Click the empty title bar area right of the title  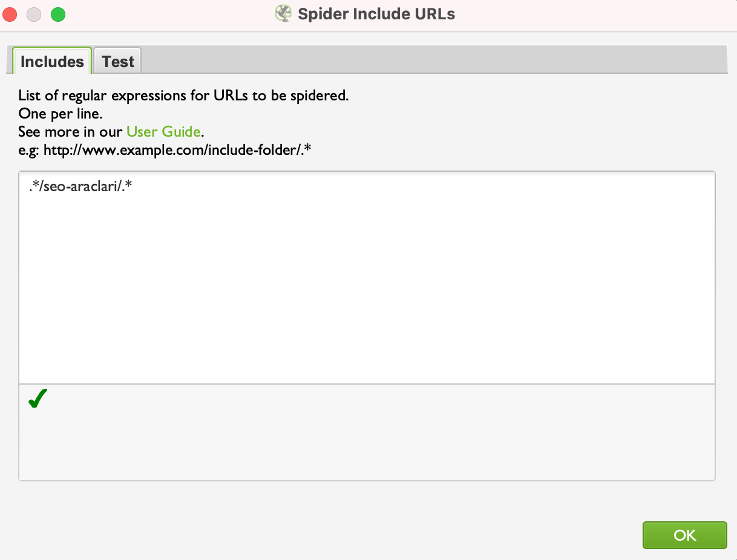point(596,15)
